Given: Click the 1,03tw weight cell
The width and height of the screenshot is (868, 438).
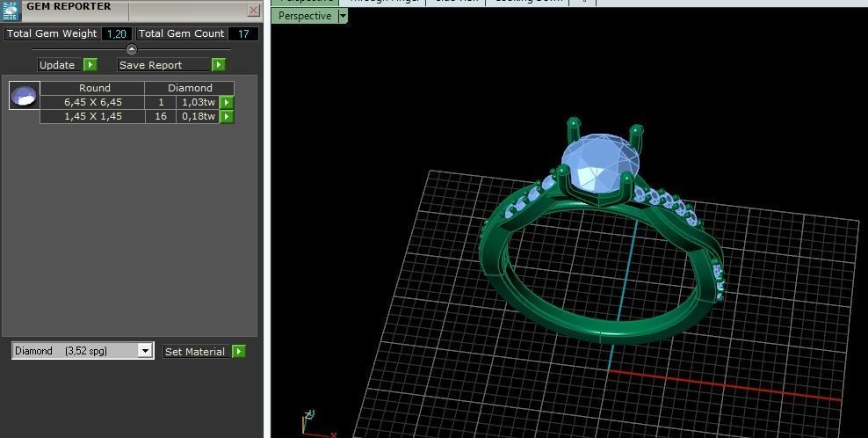Looking at the screenshot, I should [198, 103].
